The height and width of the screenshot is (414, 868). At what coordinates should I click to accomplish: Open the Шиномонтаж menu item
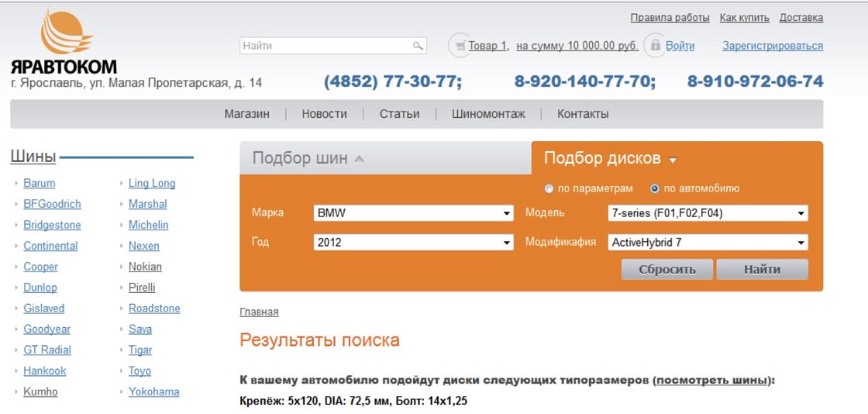[488, 114]
